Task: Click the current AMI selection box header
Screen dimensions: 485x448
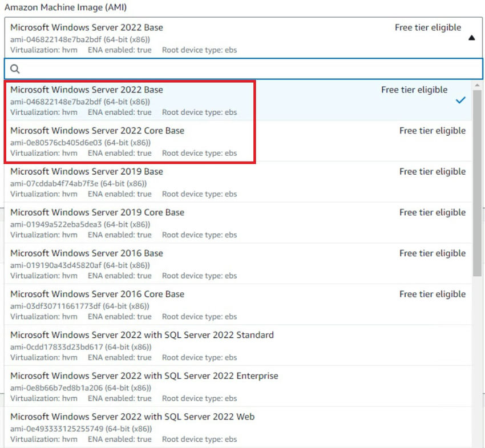Action: coord(244,38)
